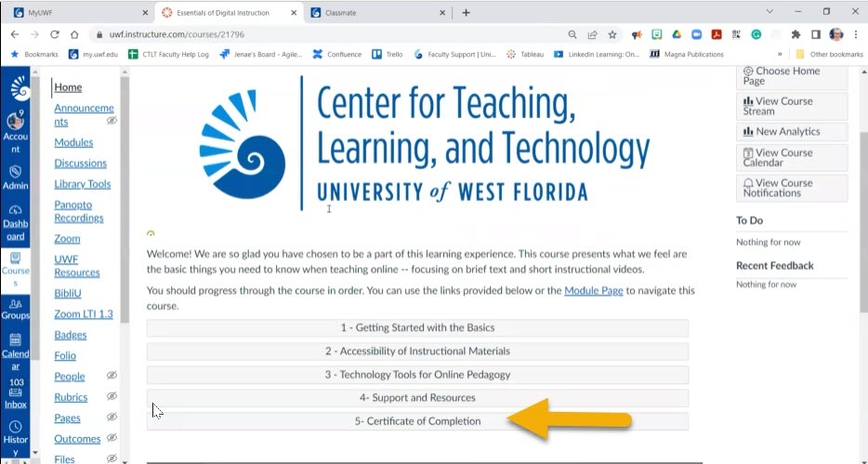Open the browser home page icon
Viewport: 868px width, 464px height.
point(74,34)
